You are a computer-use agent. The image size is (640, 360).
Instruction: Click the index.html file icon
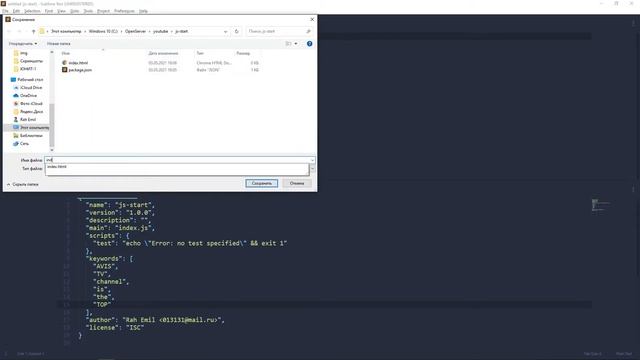(64, 63)
